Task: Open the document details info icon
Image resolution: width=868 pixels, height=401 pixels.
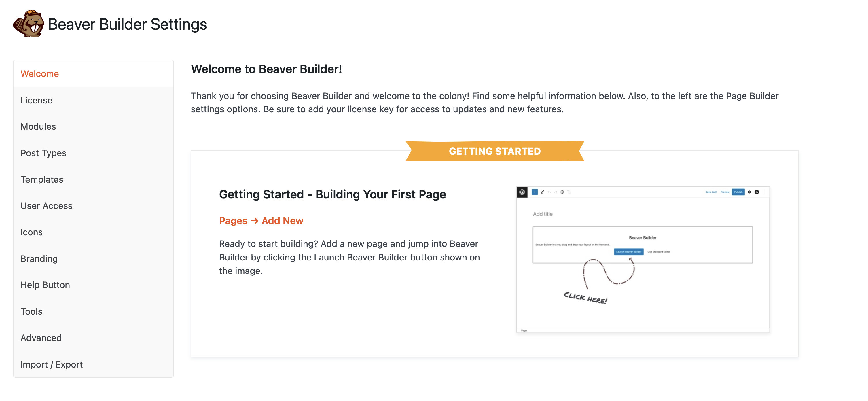Action: [x=562, y=192]
